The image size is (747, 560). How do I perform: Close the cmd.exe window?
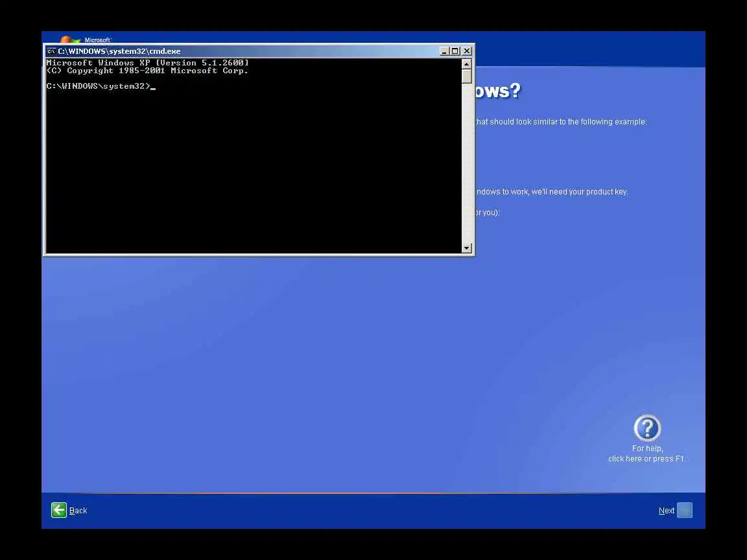pos(467,51)
